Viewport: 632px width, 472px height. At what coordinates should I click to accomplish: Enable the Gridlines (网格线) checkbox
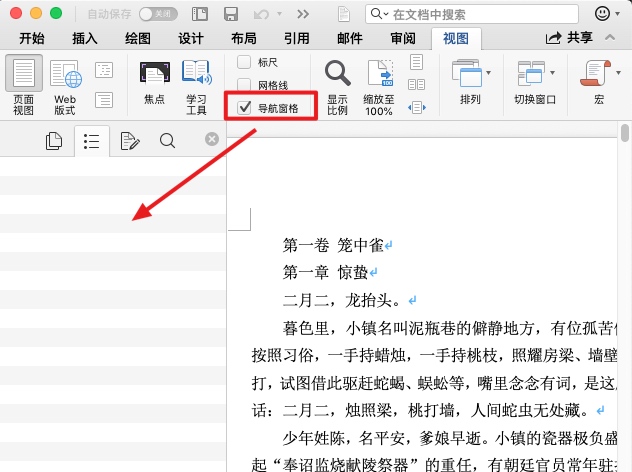[244, 85]
